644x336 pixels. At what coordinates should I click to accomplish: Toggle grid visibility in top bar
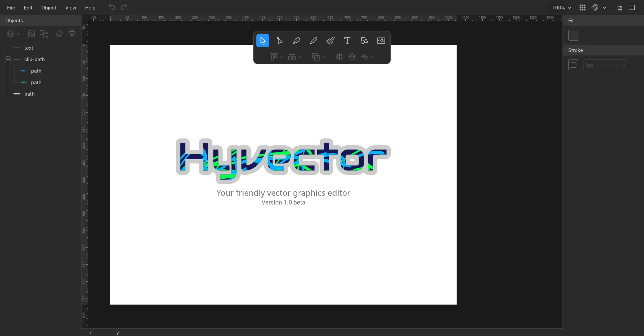[x=582, y=7]
